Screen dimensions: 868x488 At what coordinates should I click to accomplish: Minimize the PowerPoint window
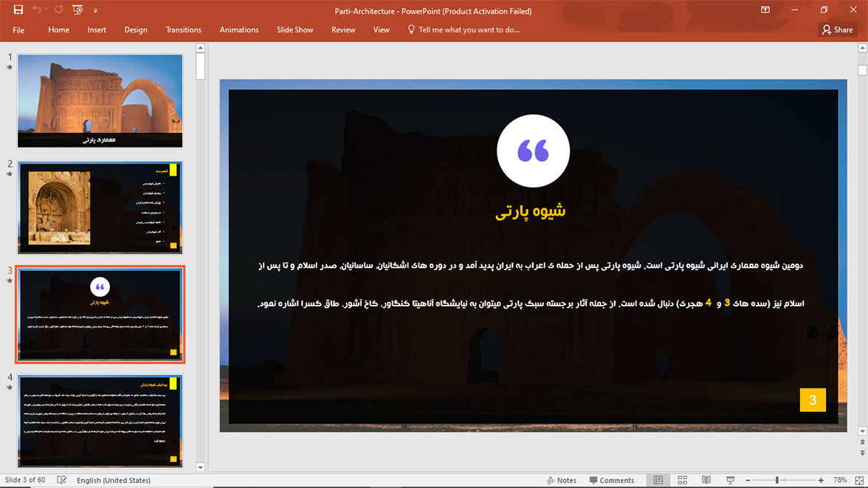(795, 10)
